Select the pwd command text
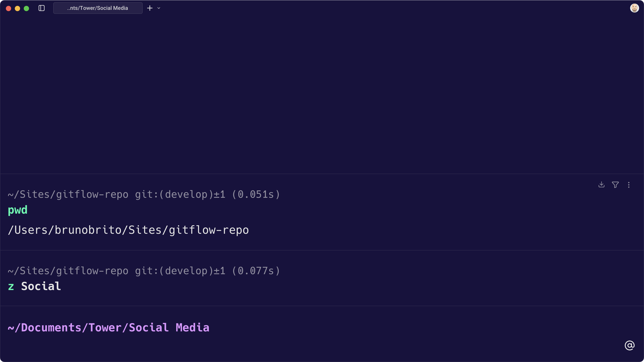 coord(17,210)
